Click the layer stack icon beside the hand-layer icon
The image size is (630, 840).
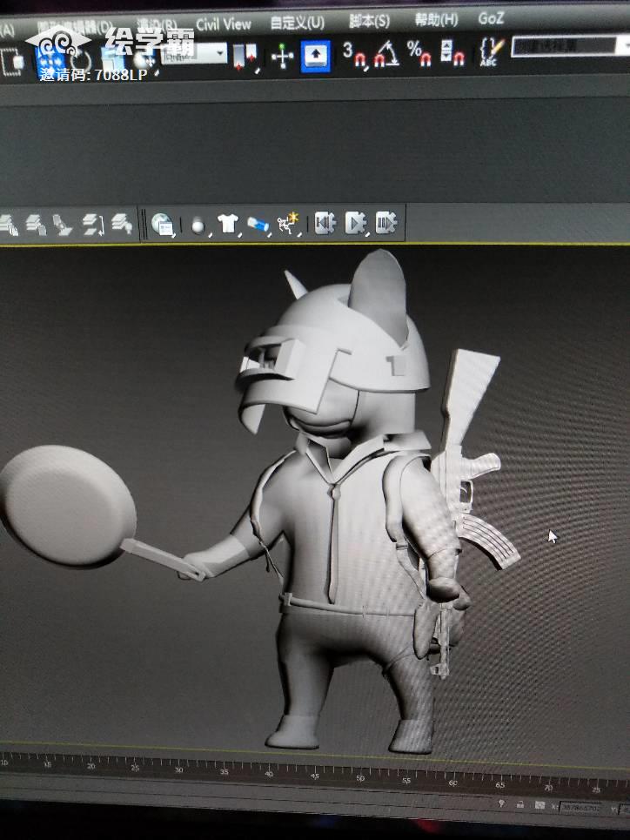[36, 225]
